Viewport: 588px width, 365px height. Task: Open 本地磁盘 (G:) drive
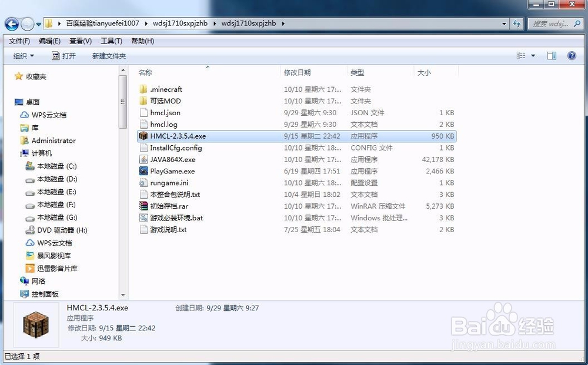pyautogui.click(x=57, y=217)
